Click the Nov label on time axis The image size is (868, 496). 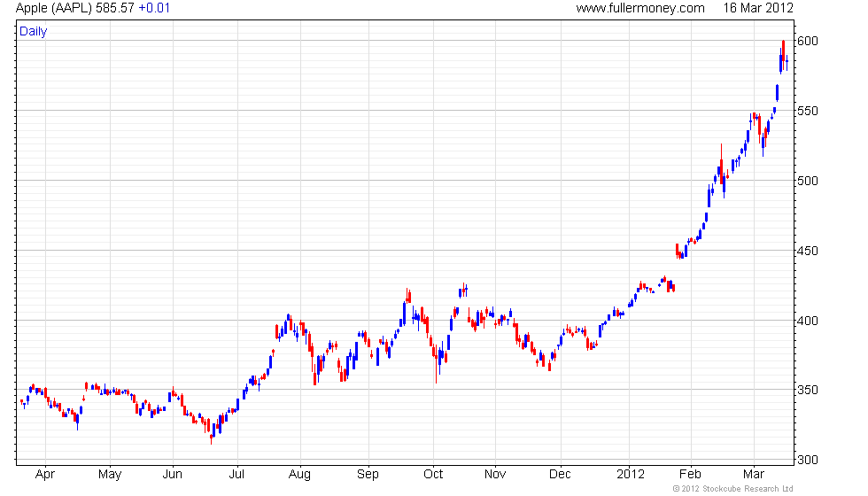click(495, 475)
